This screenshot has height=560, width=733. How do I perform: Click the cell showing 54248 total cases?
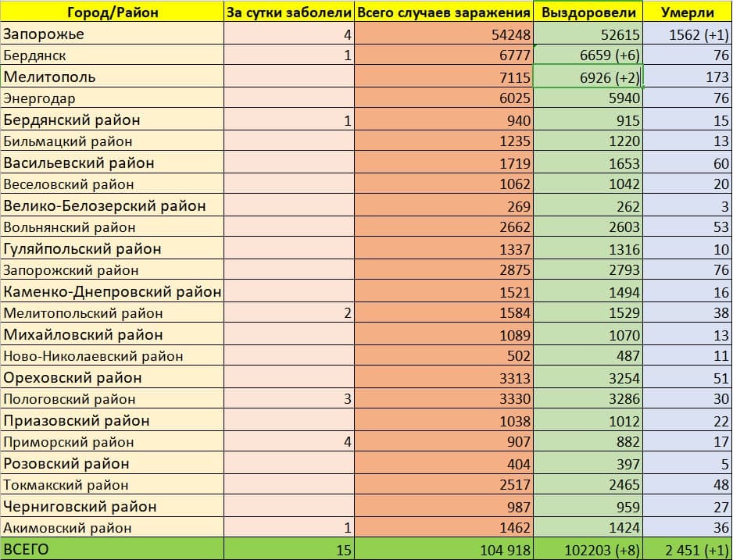click(443, 34)
